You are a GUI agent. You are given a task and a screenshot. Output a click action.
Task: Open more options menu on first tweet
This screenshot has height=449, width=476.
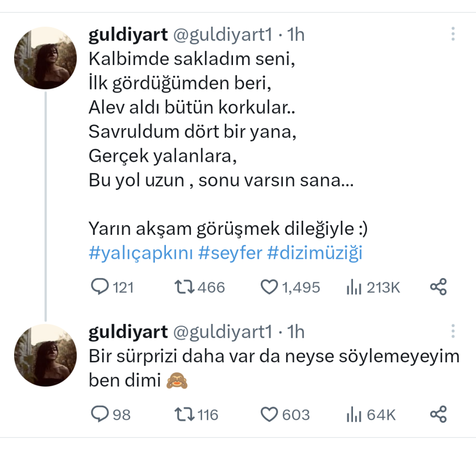coord(453,34)
